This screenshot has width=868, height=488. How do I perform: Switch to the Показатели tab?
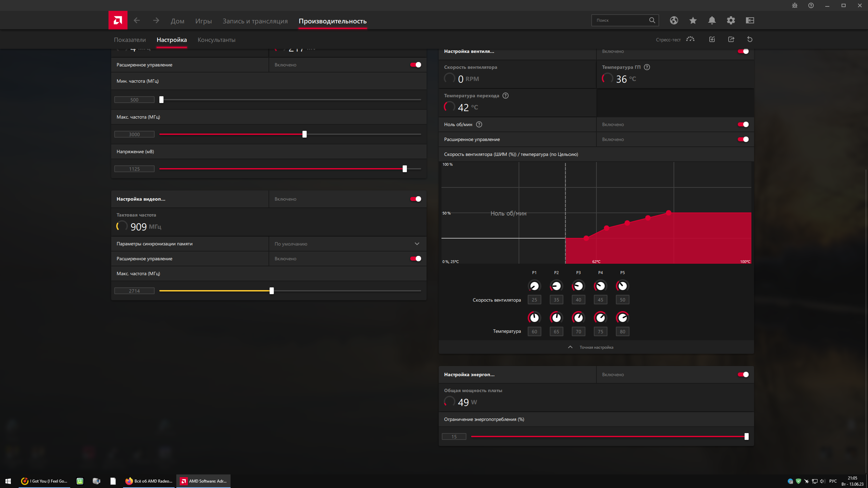coord(130,40)
